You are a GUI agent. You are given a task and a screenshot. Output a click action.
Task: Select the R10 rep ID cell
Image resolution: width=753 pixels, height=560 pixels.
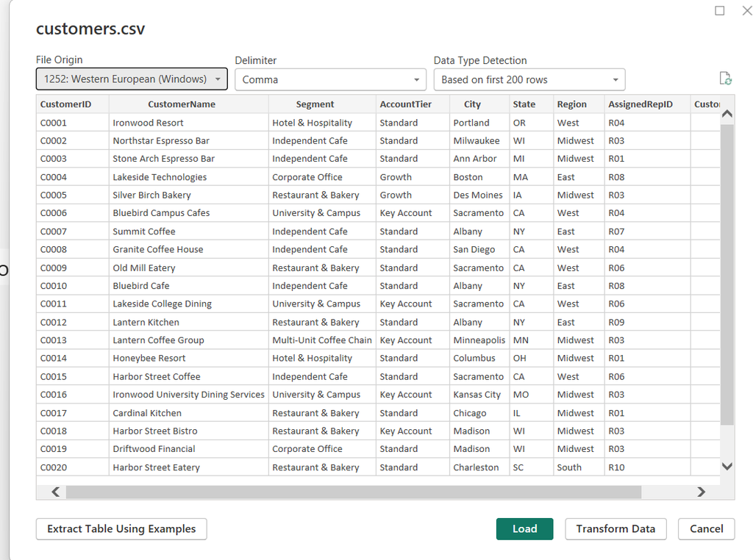647,467
